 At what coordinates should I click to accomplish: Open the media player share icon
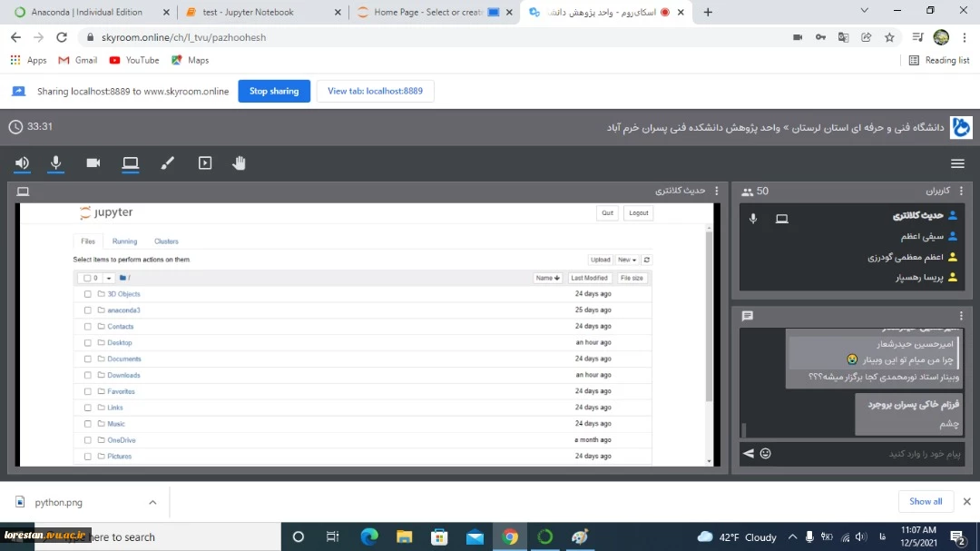pos(205,163)
